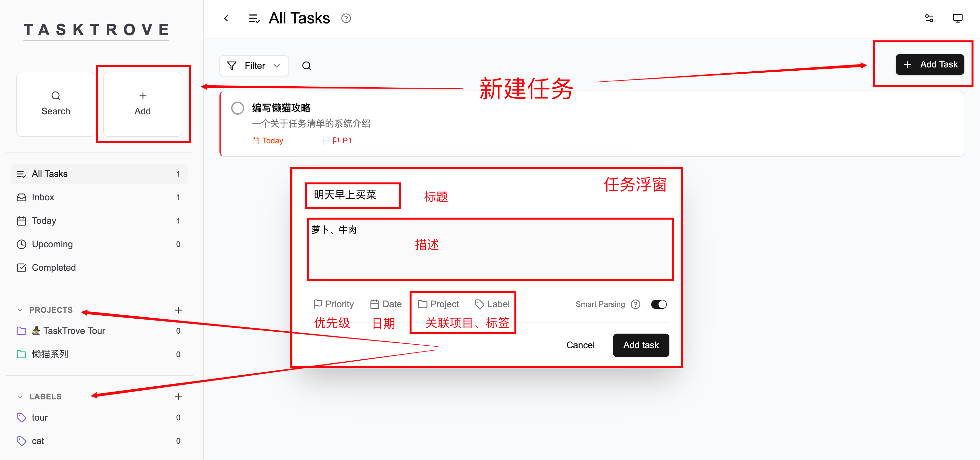
Task: Open the 编写懒猫攻略 task title
Action: point(281,108)
